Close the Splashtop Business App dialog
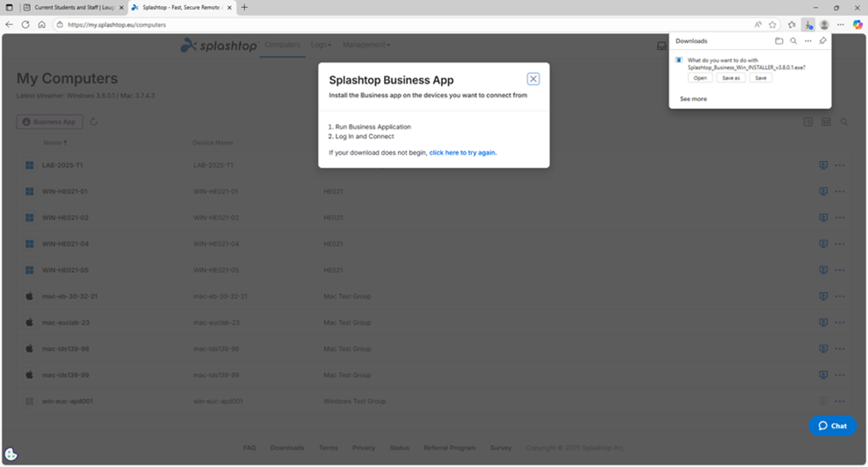868x467 pixels. point(533,79)
